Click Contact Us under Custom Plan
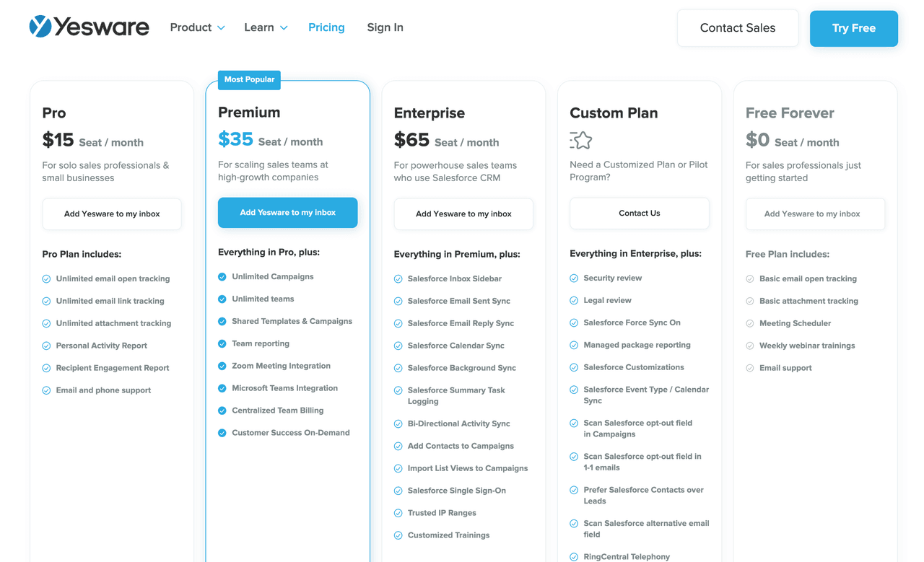This screenshot has height=562, width=924. coord(640,214)
